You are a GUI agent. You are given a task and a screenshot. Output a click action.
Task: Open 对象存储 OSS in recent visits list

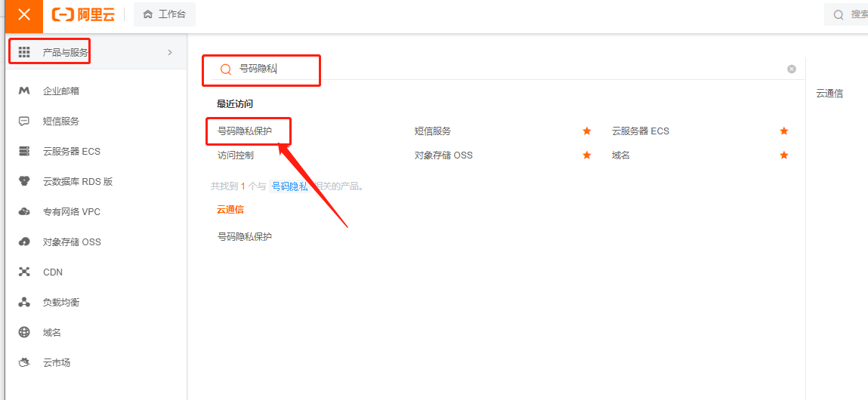coord(443,155)
